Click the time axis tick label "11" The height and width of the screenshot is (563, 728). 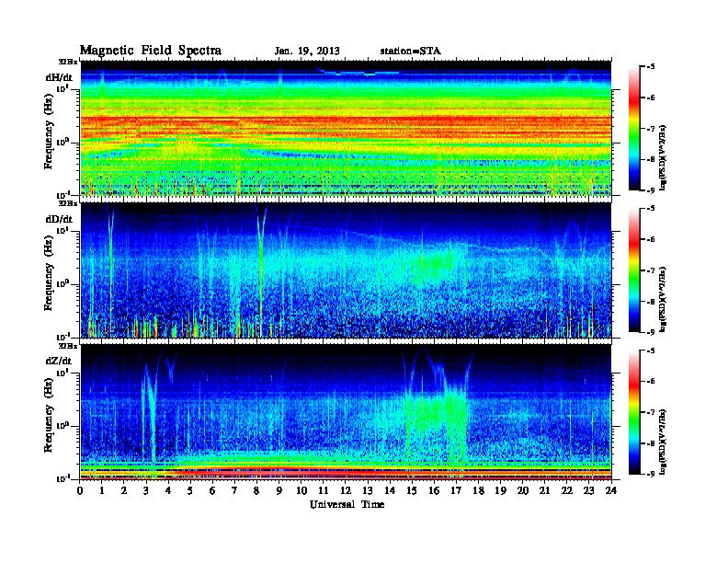[x=323, y=491]
